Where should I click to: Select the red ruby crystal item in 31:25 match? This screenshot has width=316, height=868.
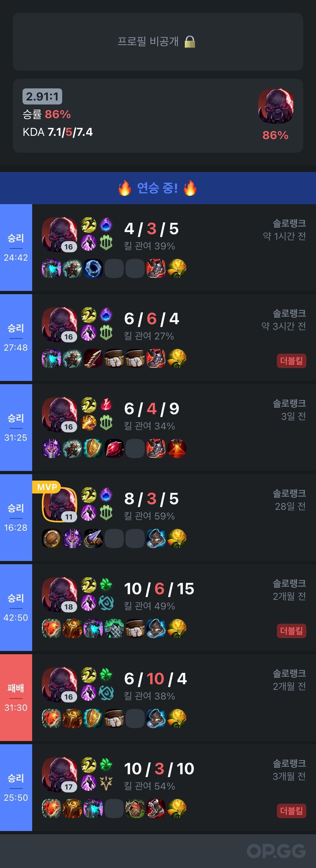click(114, 448)
